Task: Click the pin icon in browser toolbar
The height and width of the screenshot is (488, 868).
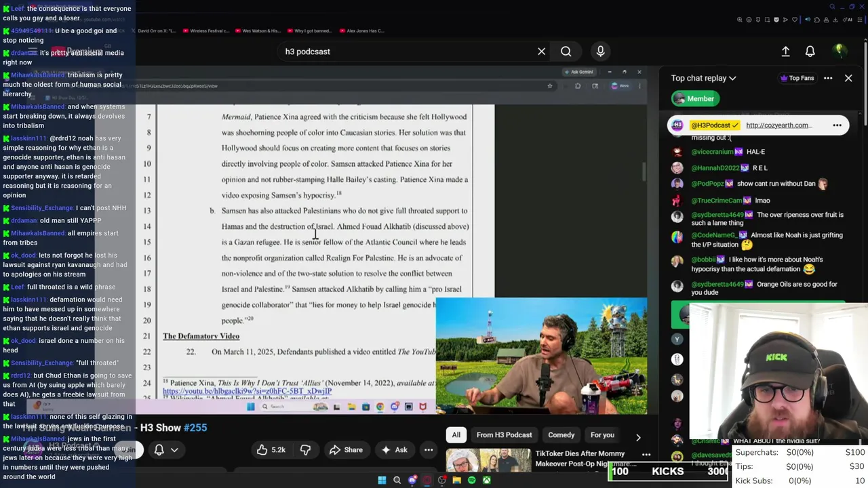Action: tap(758, 20)
